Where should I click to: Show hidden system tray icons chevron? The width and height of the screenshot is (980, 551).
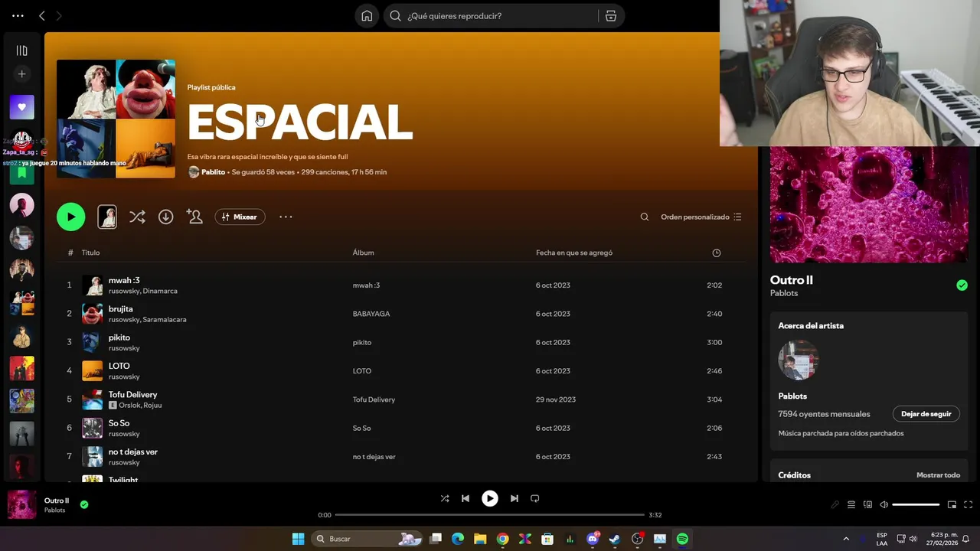(x=846, y=539)
